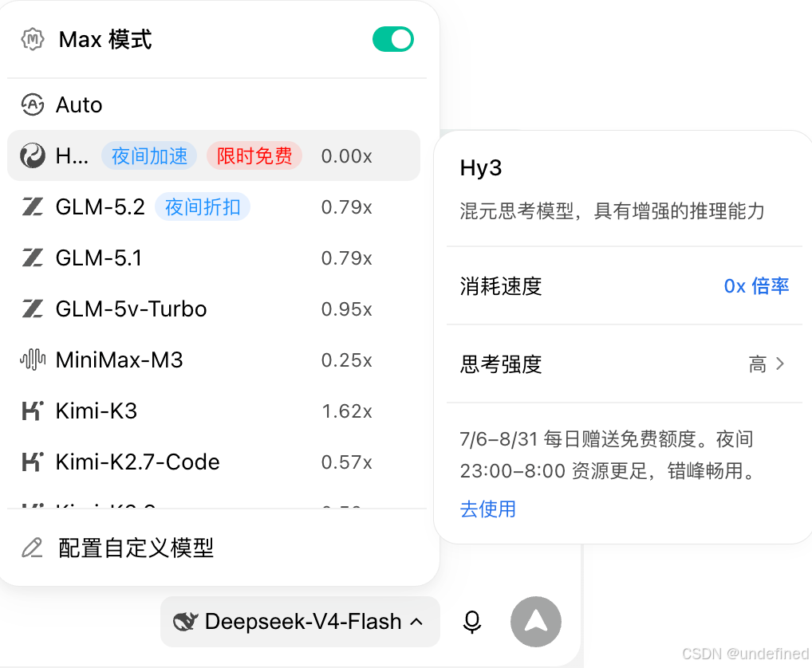Click the Hy3 title in details panel

[480, 168]
